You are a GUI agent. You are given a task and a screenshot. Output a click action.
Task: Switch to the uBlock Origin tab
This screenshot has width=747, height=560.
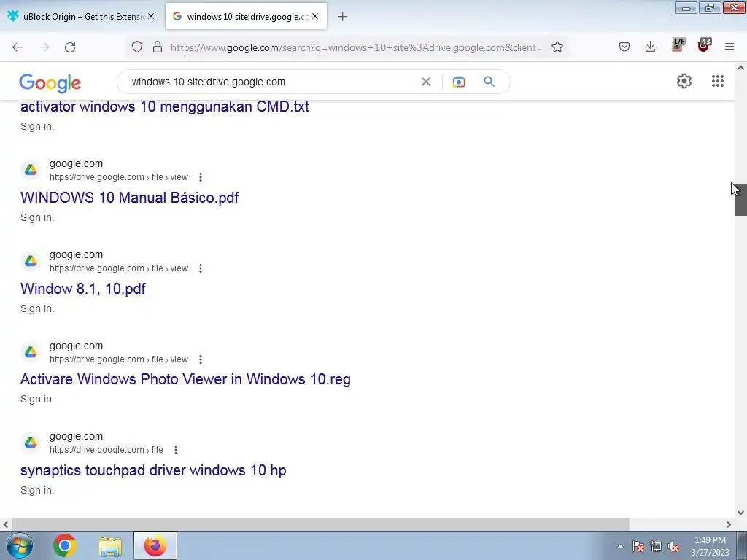[81, 16]
